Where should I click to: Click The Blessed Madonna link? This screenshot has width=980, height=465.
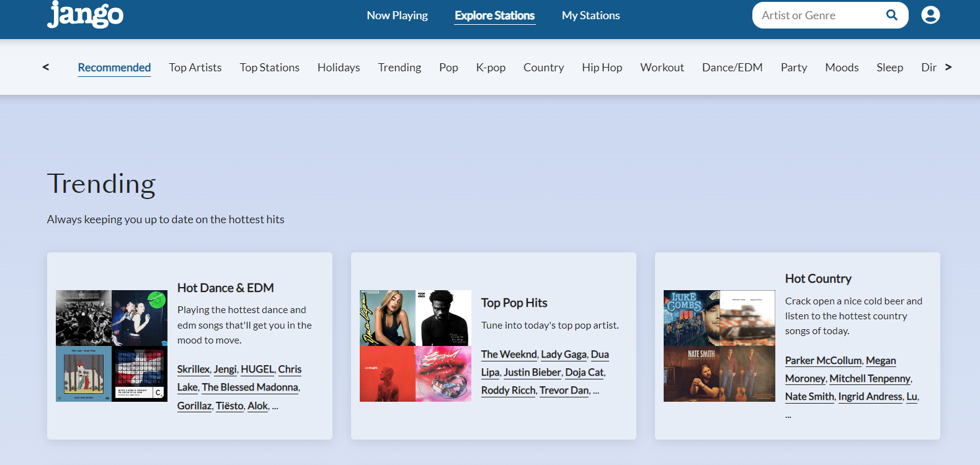coord(250,387)
